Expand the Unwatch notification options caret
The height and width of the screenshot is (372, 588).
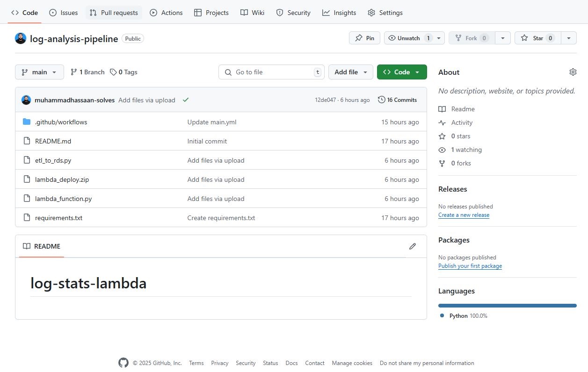(439, 38)
